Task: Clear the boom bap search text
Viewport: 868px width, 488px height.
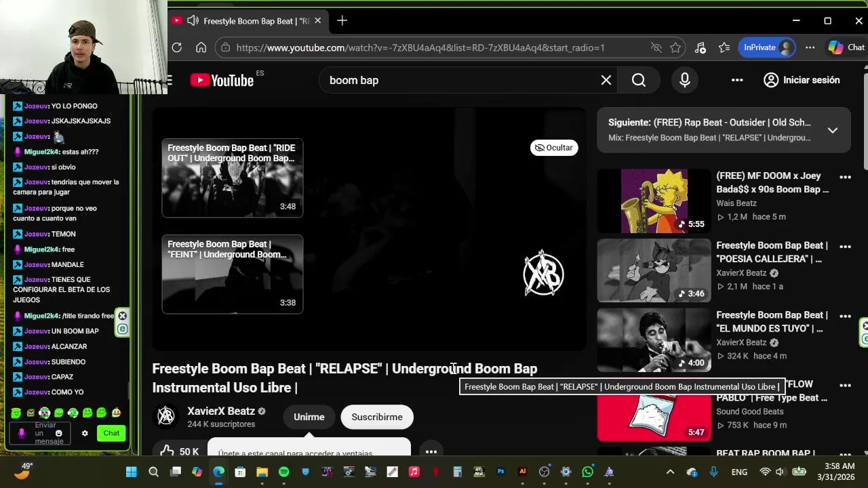Action: click(606, 80)
